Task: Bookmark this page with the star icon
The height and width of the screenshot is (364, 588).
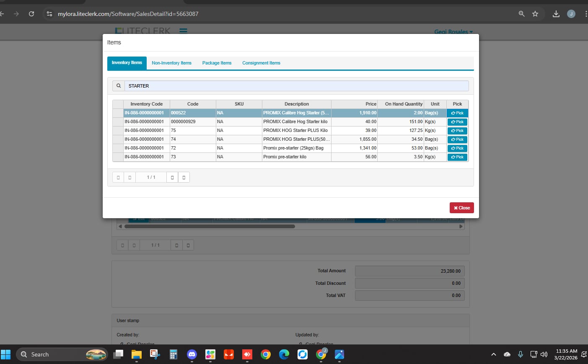Action: [535, 14]
